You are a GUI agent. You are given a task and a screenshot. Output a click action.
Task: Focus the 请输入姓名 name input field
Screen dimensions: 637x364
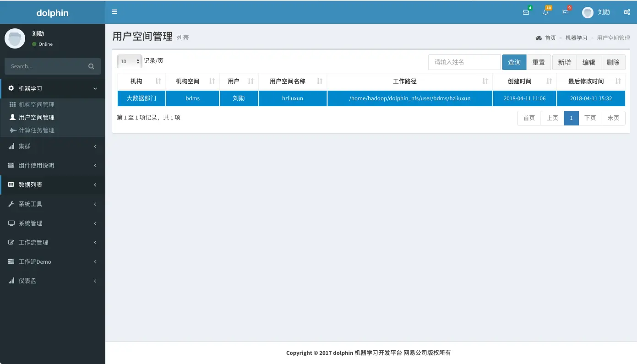tap(464, 62)
